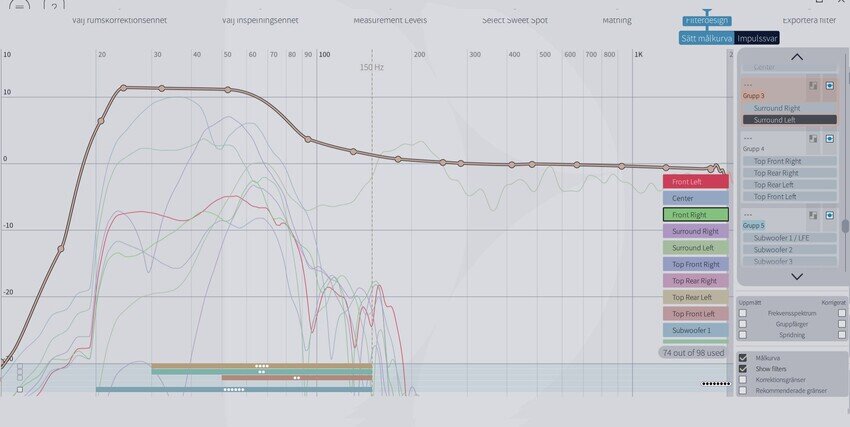Open the help question-mark icon
The width and height of the screenshot is (850, 427).
click(x=54, y=5)
